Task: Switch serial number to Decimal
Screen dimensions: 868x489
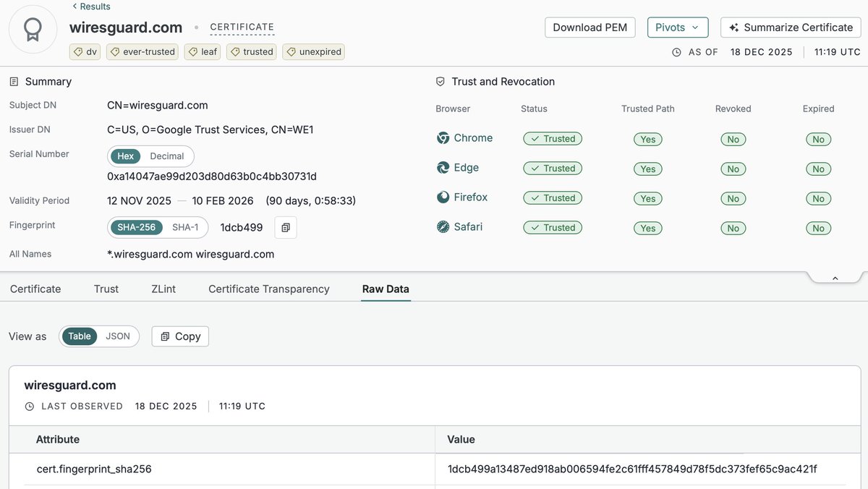Action: pyautogui.click(x=167, y=156)
